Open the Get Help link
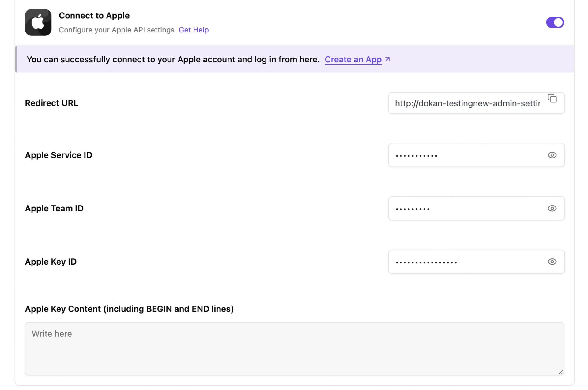588x390 pixels. 194,30
